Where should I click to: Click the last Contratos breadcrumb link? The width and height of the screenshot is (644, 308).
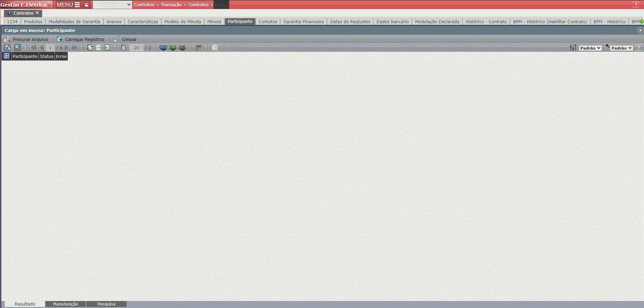tap(199, 5)
